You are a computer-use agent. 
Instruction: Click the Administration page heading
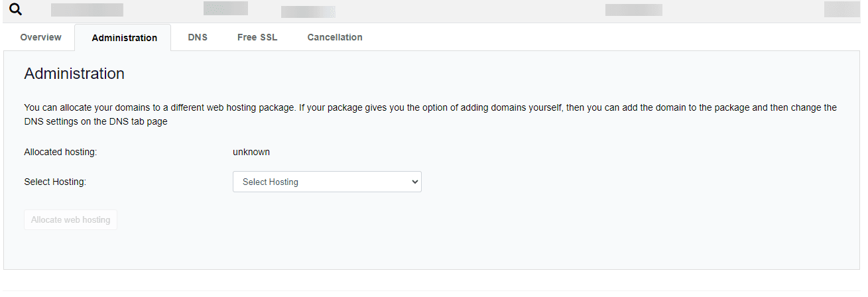click(x=74, y=74)
